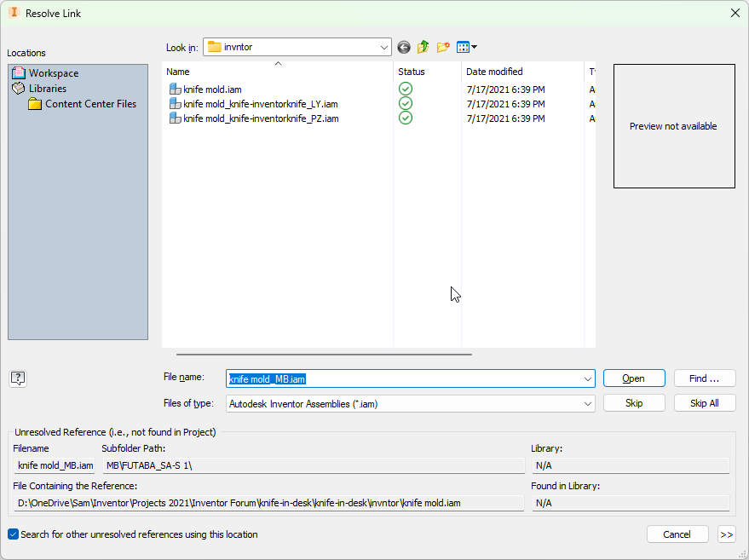Click the Up One Level folder icon
Viewport: 749px width, 560px height.
(x=423, y=47)
